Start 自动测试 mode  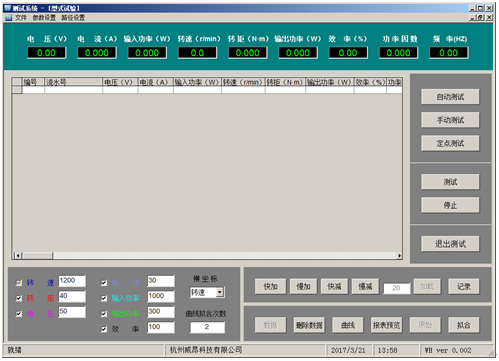[450, 97]
